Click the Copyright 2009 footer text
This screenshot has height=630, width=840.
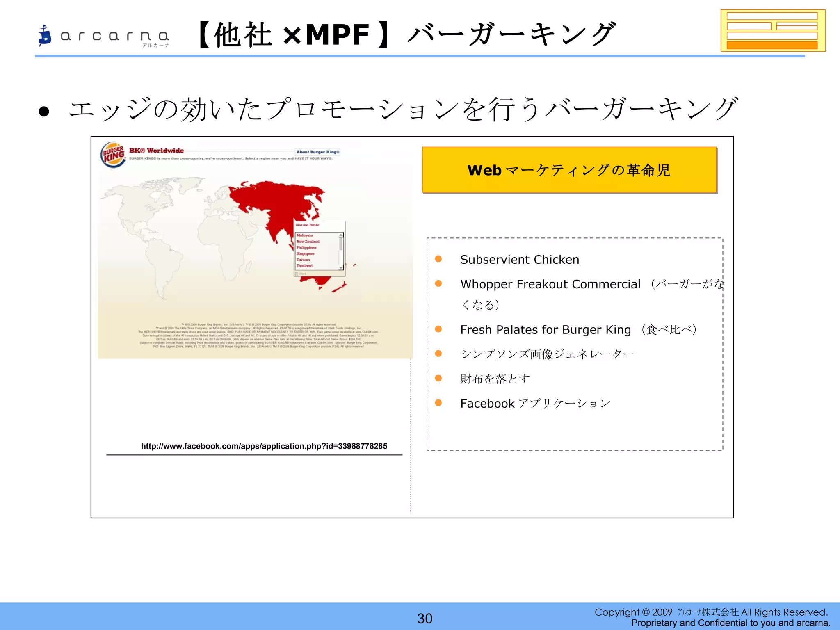tap(711, 612)
